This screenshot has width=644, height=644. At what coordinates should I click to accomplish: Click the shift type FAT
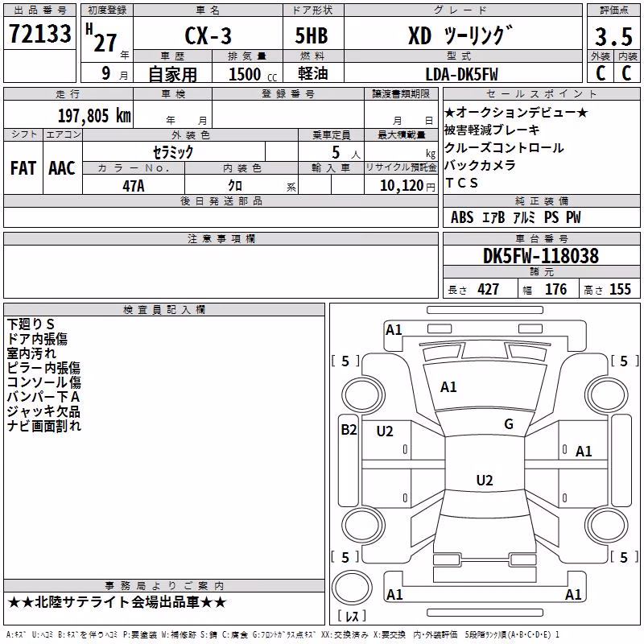(23, 168)
